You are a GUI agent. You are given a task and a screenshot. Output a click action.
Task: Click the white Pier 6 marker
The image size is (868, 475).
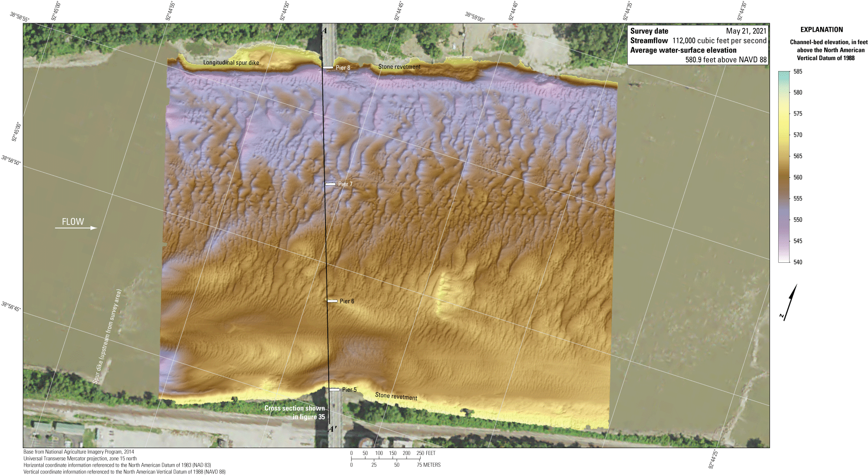coord(332,301)
